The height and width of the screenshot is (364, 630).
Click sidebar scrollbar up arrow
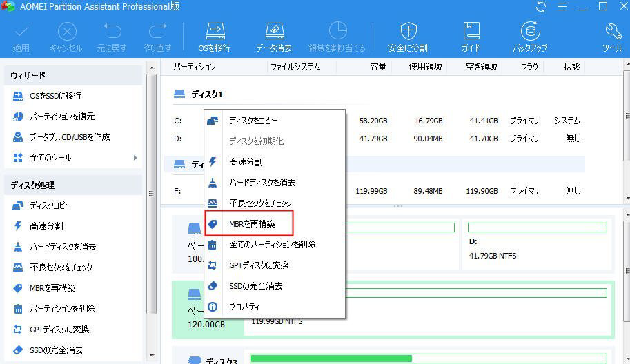(x=152, y=68)
